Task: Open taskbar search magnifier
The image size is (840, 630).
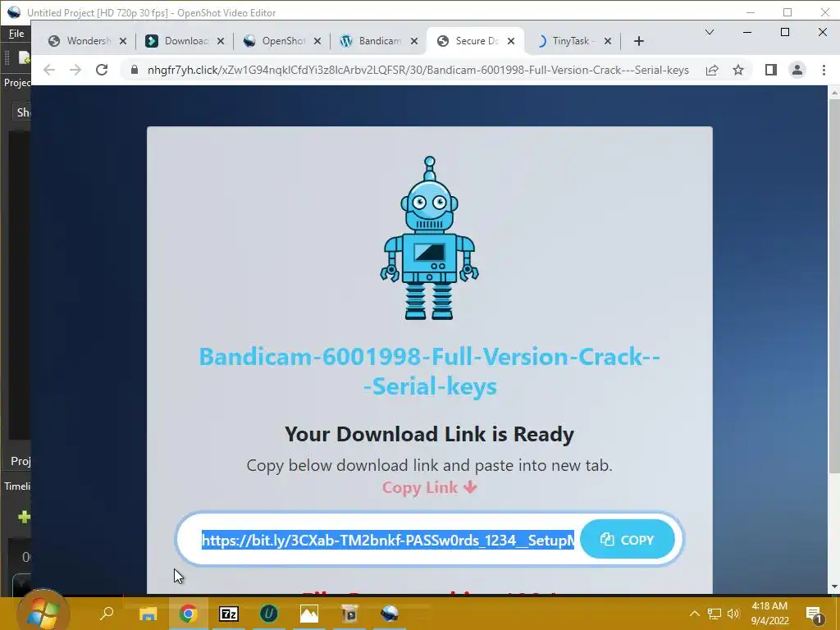Action: [107, 613]
